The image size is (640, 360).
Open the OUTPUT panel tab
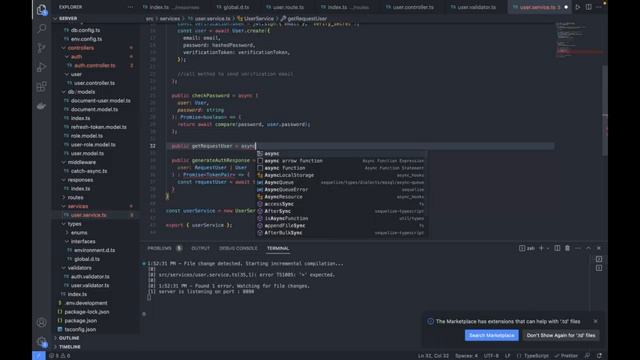point(200,248)
